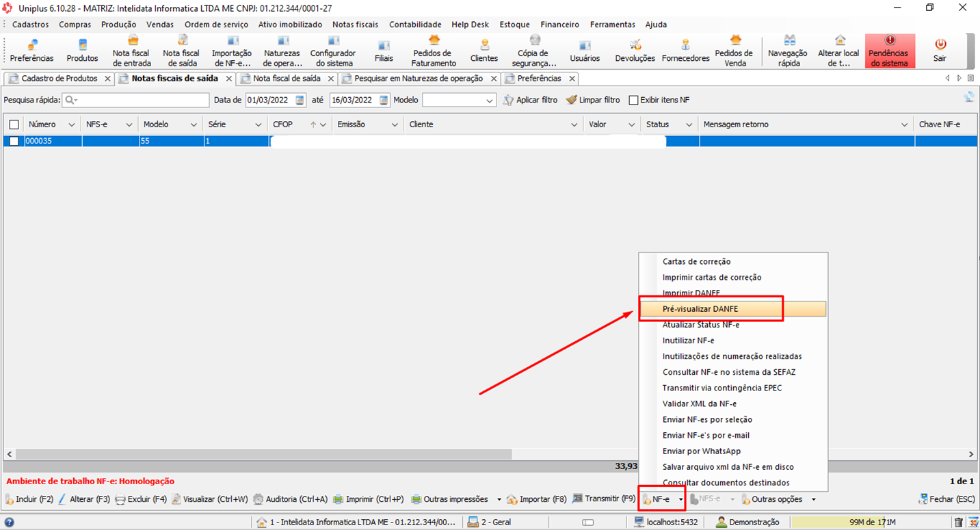
Task: Open calendar for até date field
Action: [384, 100]
